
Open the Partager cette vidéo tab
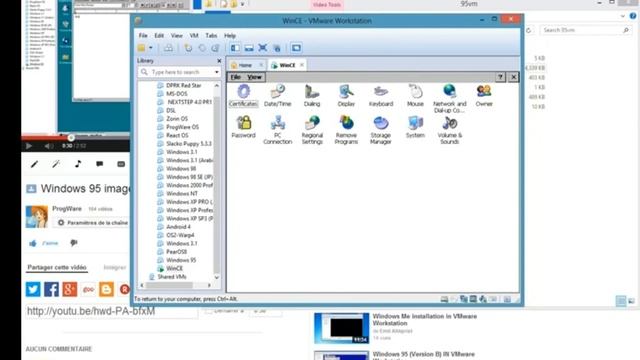[57, 267]
